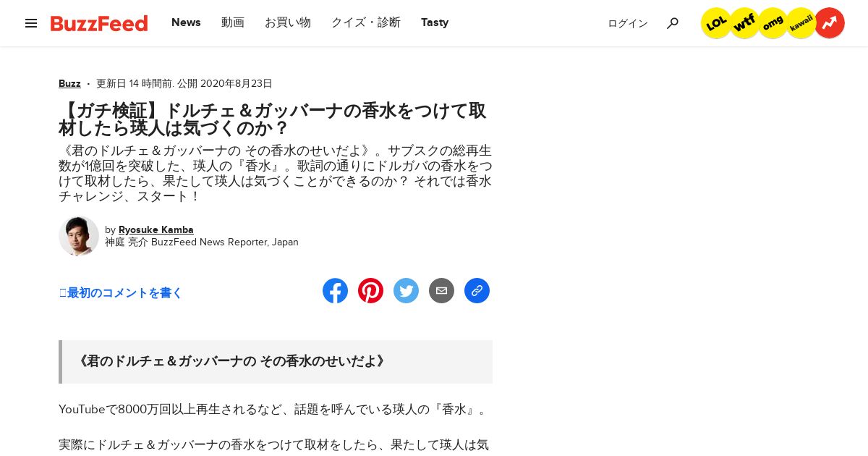
Task: Open the Buzz category link
Action: 69,83
